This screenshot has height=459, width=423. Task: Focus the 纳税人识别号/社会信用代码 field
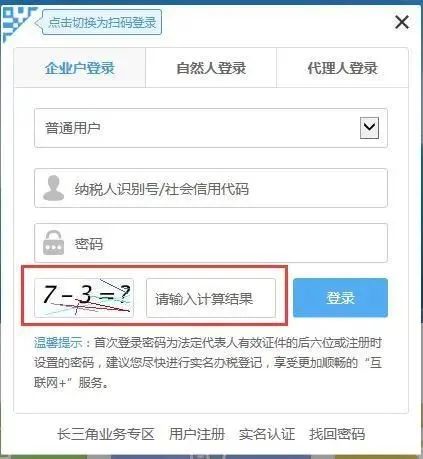click(x=211, y=188)
